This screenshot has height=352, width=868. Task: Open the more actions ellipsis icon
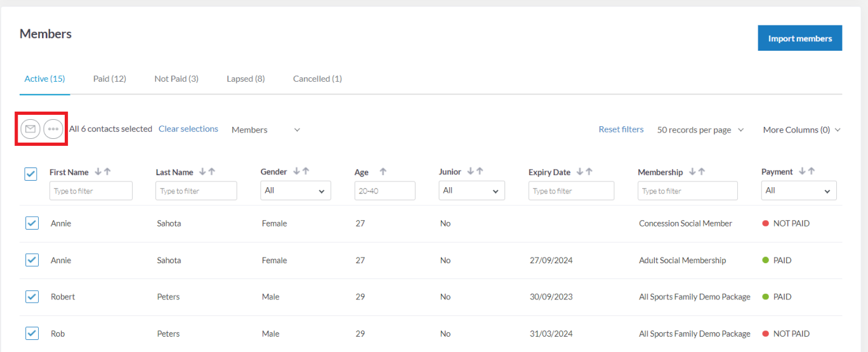click(x=53, y=129)
